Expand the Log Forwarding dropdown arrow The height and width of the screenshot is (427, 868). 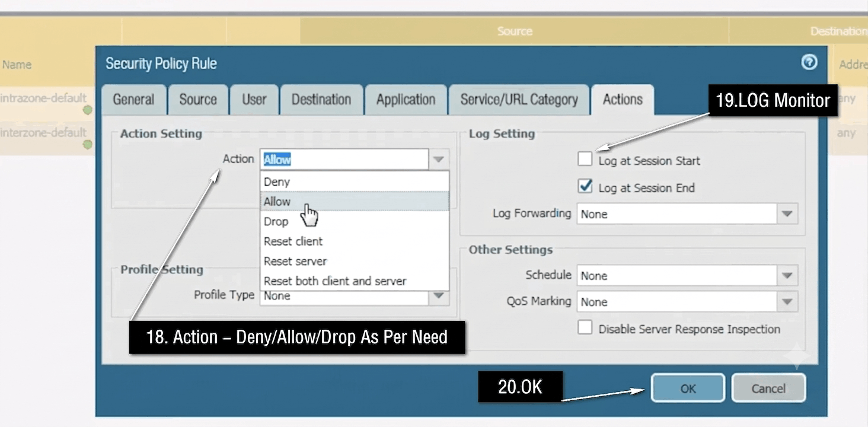[787, 214]
